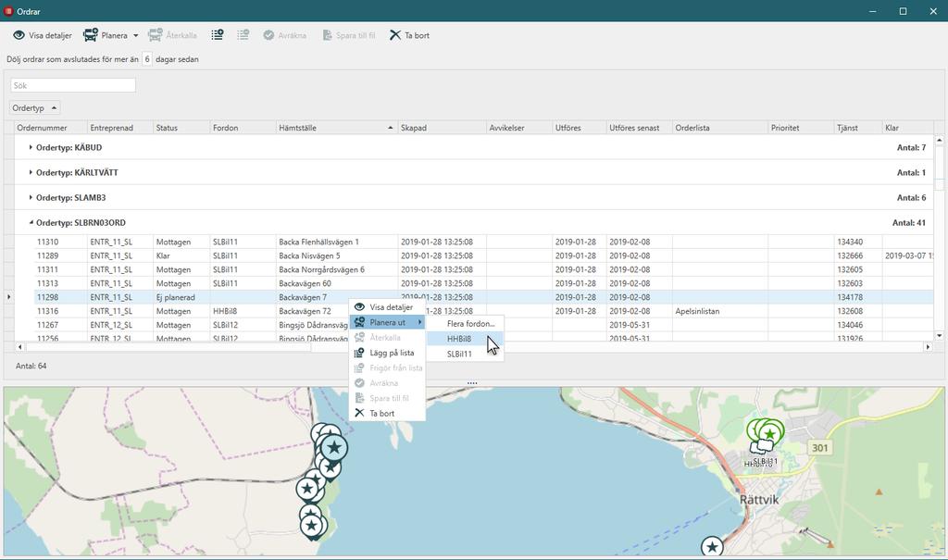Click the table's vertical scroll up arrow
Image resolution: width=948 pixels, height=560 pixels.
939,141
